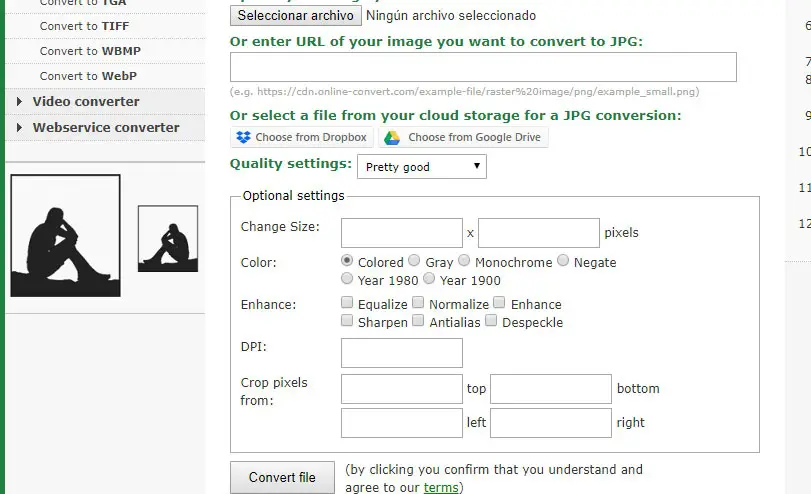Click the small silhouette preview image
This screenshot has height=494, width=811.
[x=168, y=239]
